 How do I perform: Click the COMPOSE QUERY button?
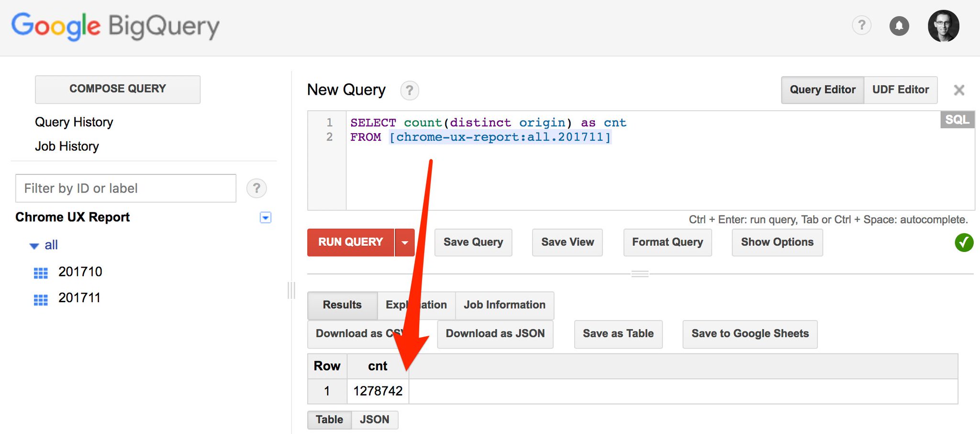[x=118, y=89]
